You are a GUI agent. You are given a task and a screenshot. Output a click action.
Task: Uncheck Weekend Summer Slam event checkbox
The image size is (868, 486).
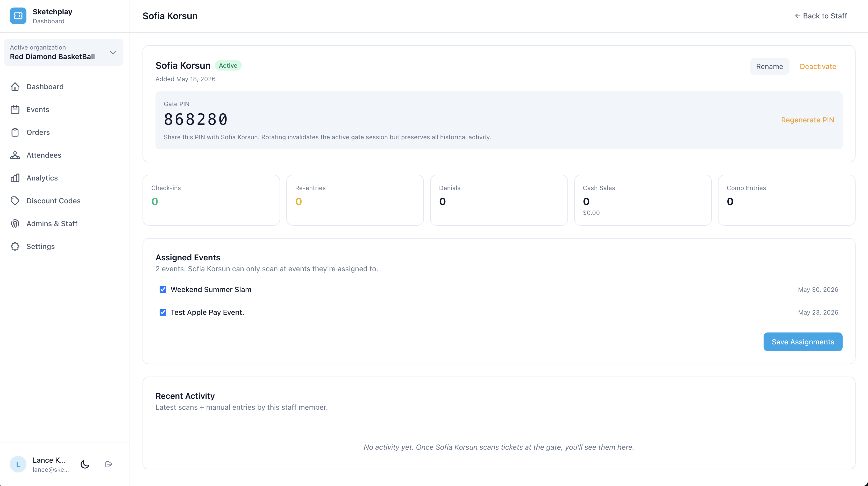[163, 289]
